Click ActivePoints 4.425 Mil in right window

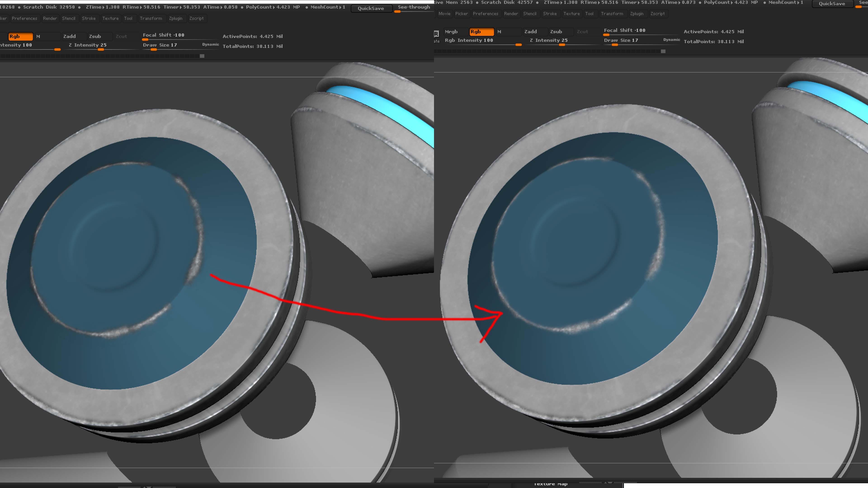pos(714,32)
